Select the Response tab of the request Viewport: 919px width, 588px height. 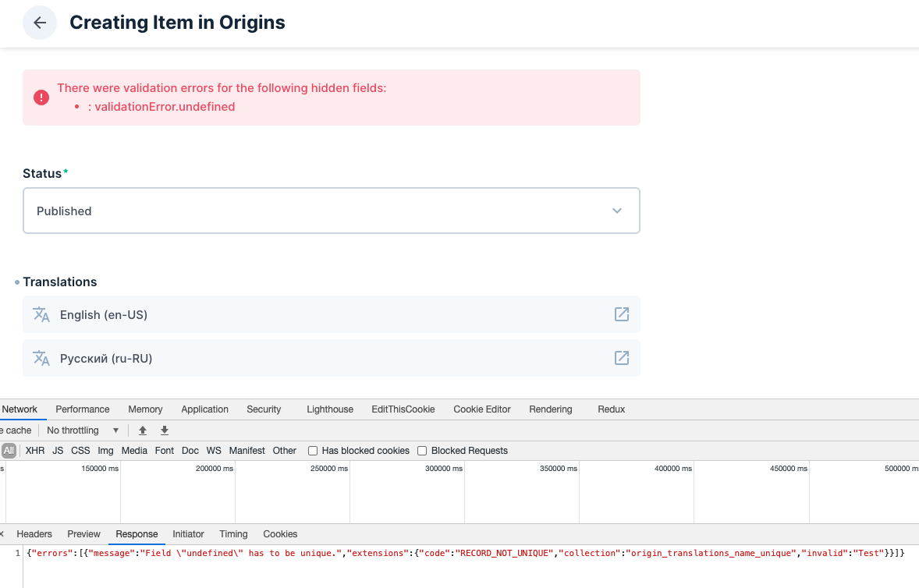click(x=137, y=534)
